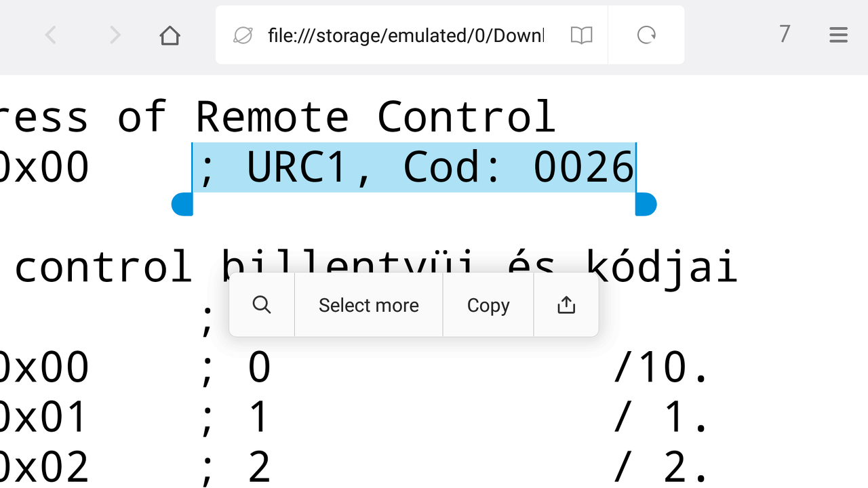This screenshot has height=488, width=868.
Task: Tap the file URL address field
Action: tap(406, 35)
